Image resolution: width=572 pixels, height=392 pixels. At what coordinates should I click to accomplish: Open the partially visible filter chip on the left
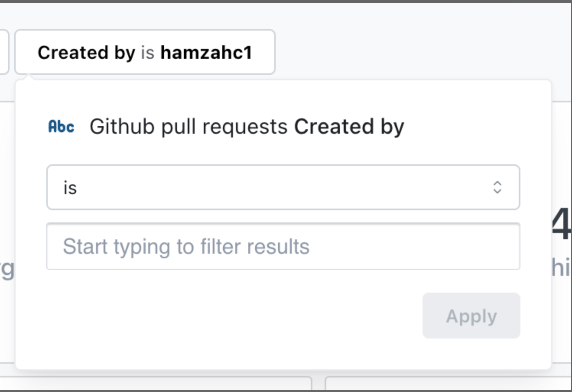pos(4,52)
